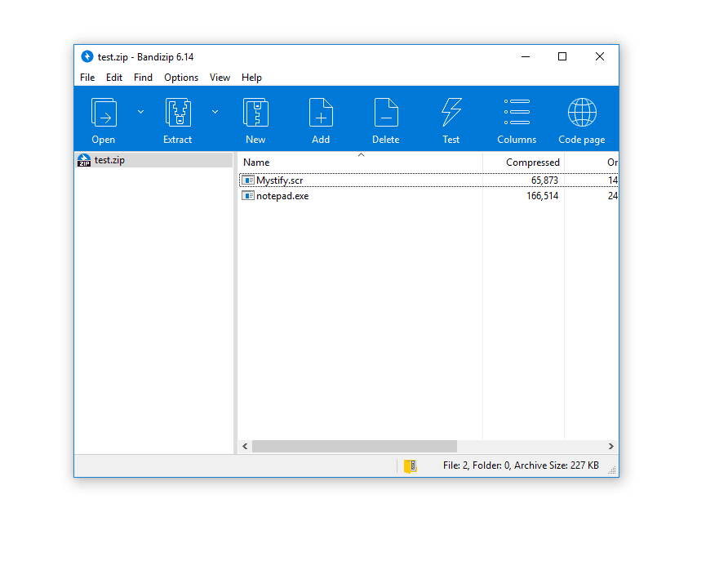Screen dimensions: 728x570
Task: Click the horizontal scrollbar right arrow
Action: coord(611,446)
